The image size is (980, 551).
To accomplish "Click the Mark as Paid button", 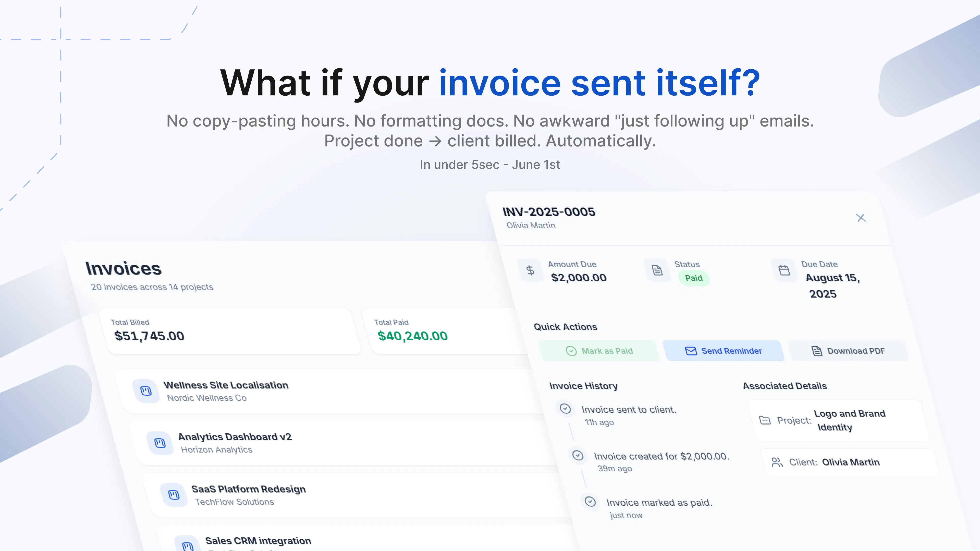I will point(599,350).
